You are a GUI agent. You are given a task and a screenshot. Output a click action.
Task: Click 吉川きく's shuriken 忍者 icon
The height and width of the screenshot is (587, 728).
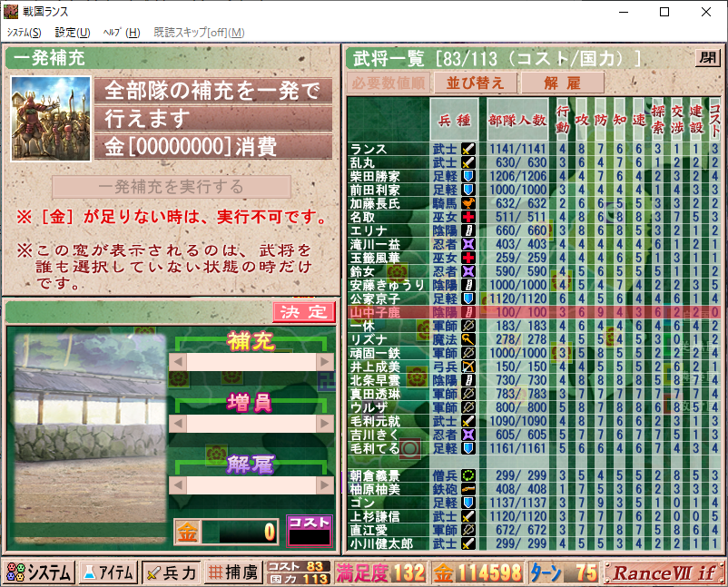[468, 435]
